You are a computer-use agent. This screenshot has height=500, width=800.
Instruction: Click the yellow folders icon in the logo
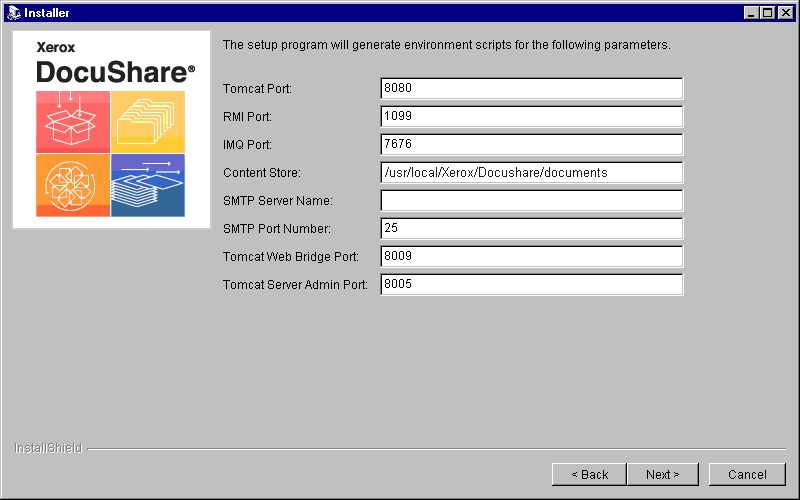(x=148, y=122)
